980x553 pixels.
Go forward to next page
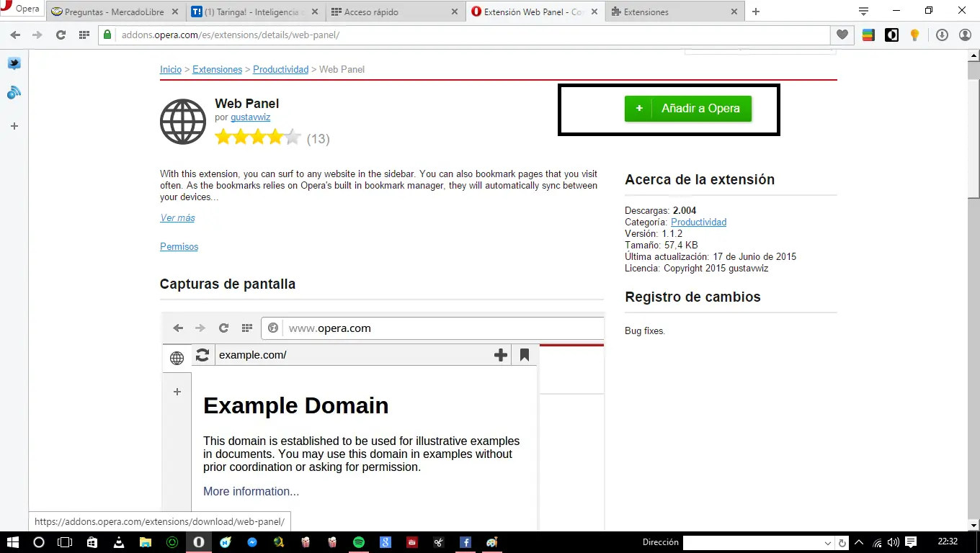pos(37,35)
